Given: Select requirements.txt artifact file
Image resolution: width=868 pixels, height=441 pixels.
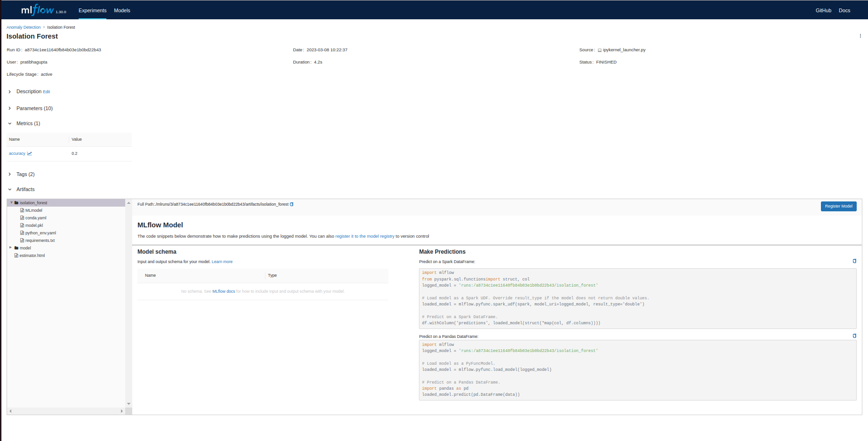Looking at the screenshot, I should 40,241.
